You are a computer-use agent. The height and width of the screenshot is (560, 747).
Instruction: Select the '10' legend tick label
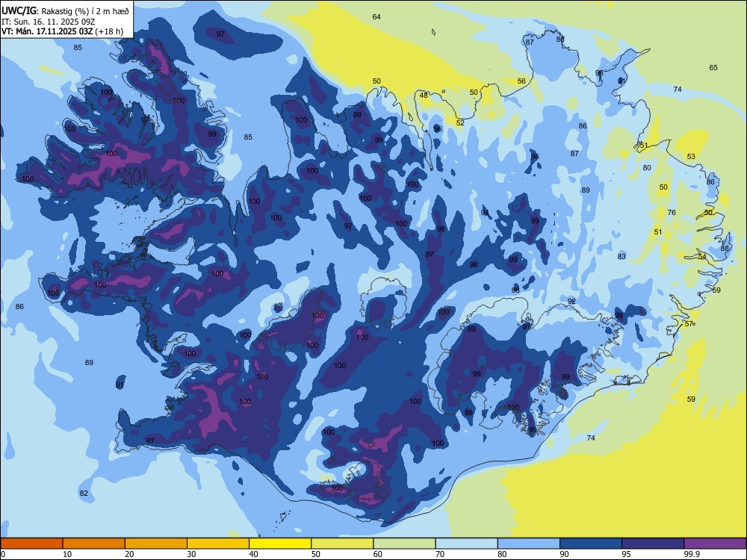coord(67,554)
